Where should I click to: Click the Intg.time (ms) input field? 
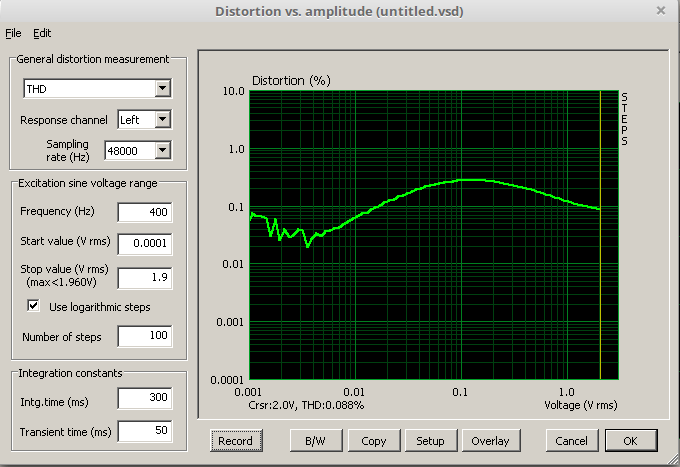click(145, 398)
